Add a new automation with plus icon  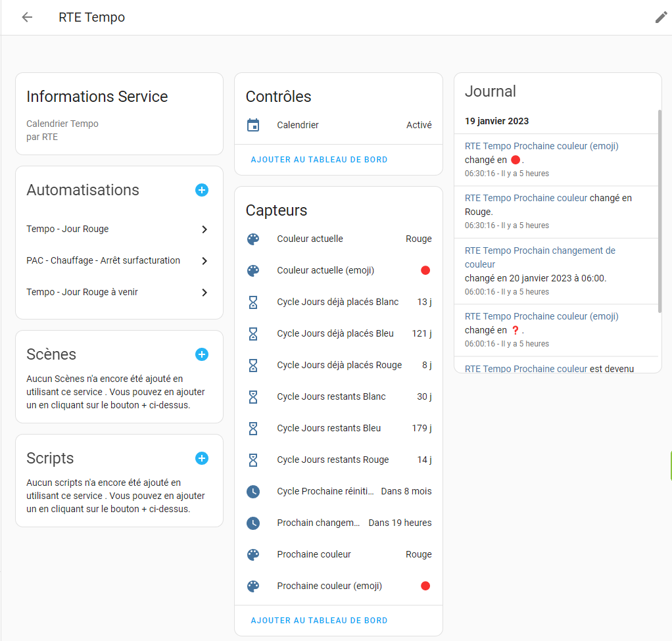pos(202,190)
